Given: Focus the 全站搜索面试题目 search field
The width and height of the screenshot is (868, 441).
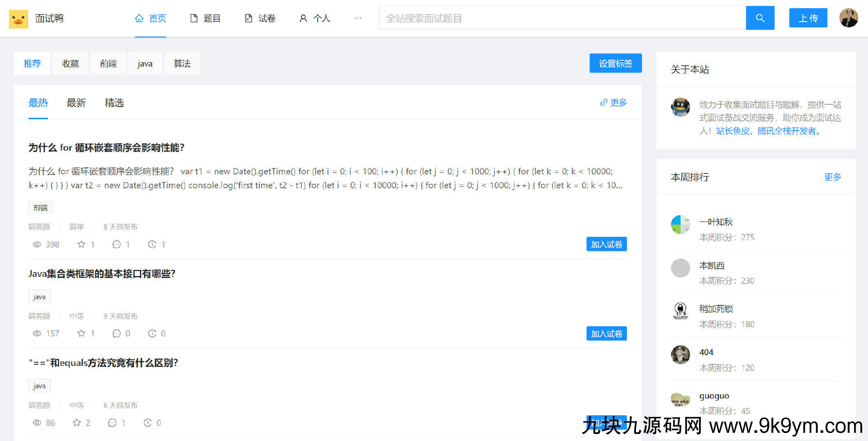Looking at the screenshot, I should 562,18.
